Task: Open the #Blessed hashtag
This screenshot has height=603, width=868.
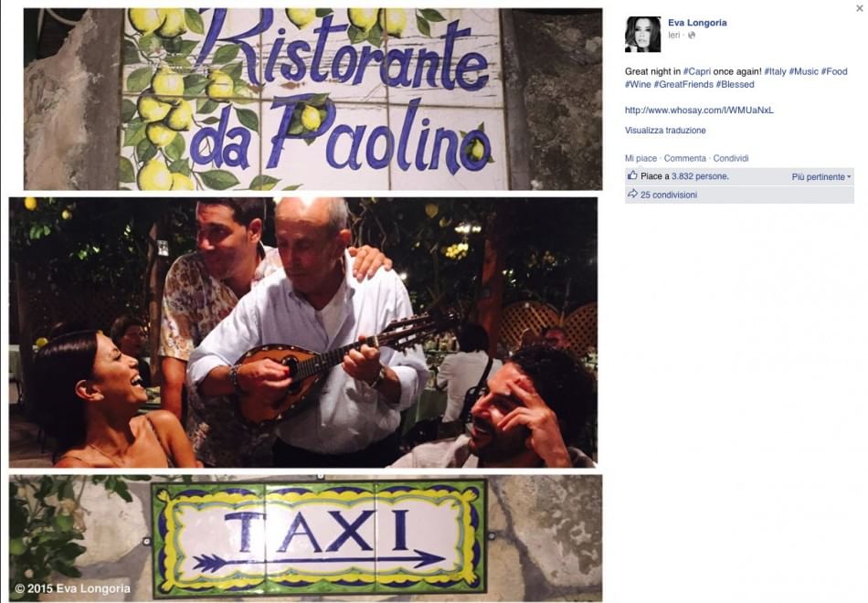Action: (x=735, y=85)
